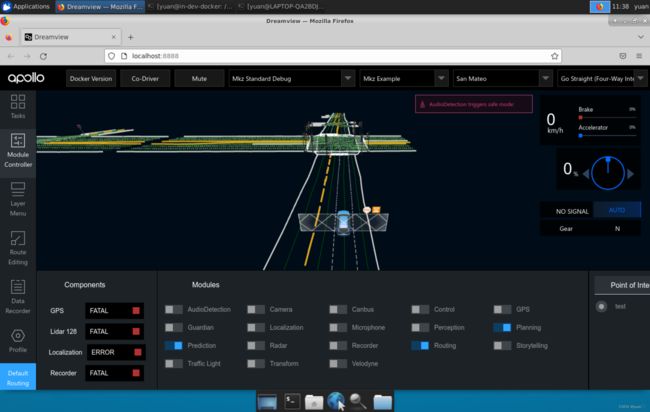Click the Brake percentage bar
The width and height of the screenshot is (650, 412).
click(607, 118)
